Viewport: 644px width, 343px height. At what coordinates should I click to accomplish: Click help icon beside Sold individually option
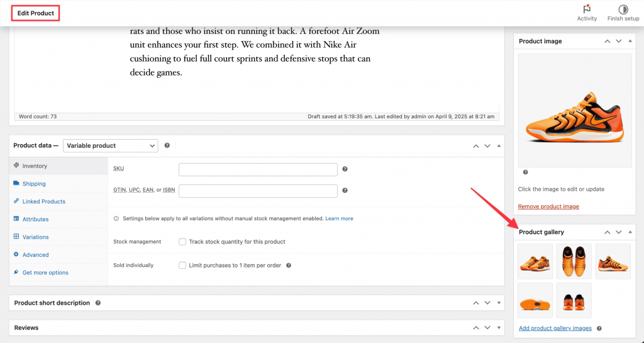[289, 266]
